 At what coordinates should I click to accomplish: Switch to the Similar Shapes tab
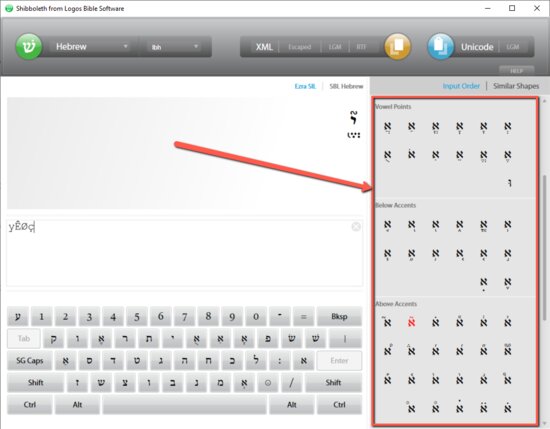516,86
